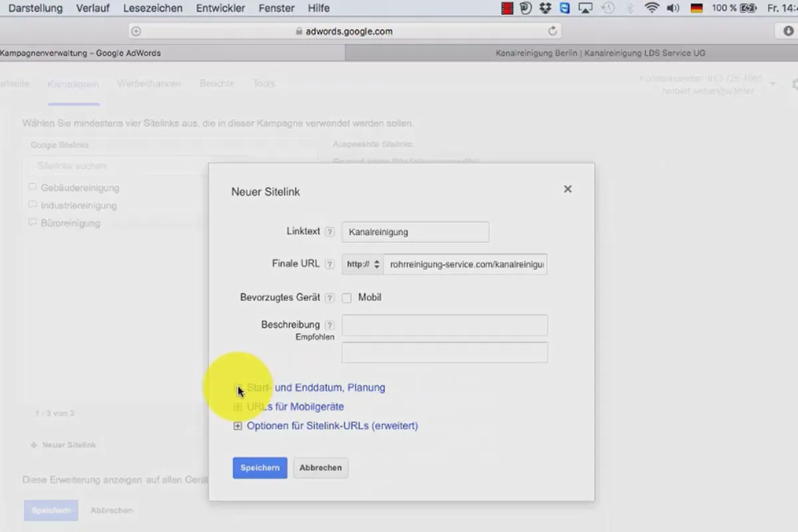The height and width of the screenshot is (532, 798).
Task: Open AirPlay display menu bar icon
Action: pyautogui.click(x=585, y=8)
